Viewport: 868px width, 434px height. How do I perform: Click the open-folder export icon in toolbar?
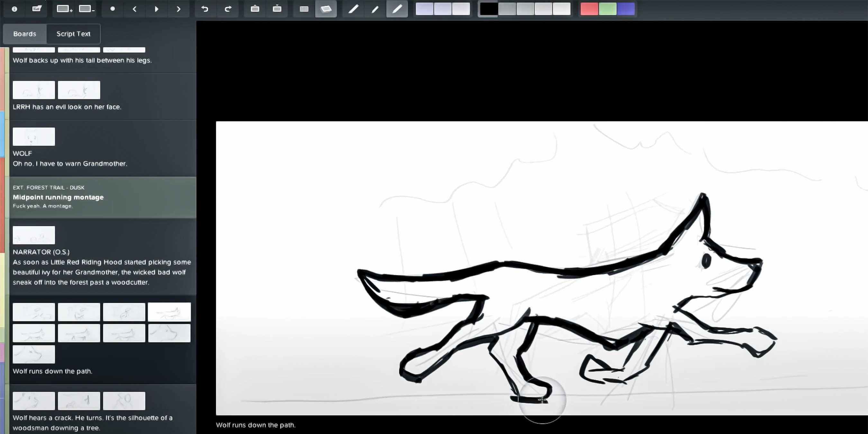tap(37, 9)
